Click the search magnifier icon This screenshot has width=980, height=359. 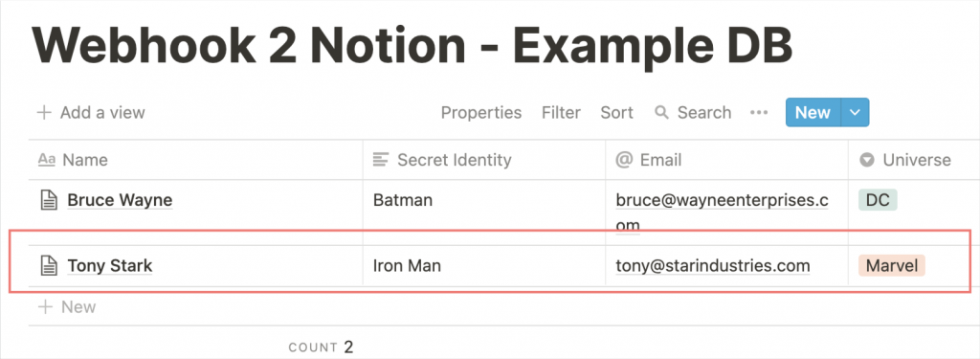pos(661,113)
